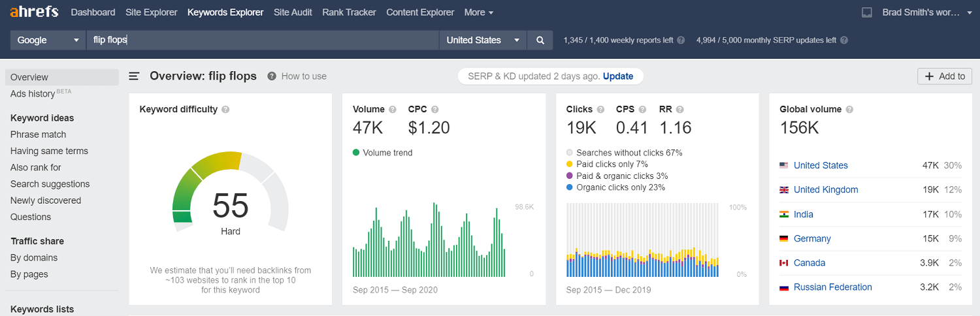
Task: Click the monitor icon in top bar
Action: [867, 12]
